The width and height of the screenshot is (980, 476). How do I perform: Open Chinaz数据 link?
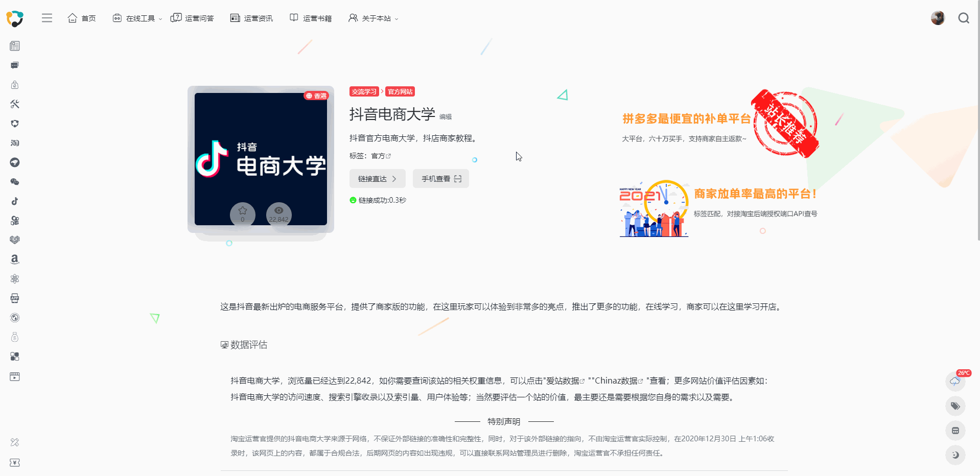[x=619, y=381]
